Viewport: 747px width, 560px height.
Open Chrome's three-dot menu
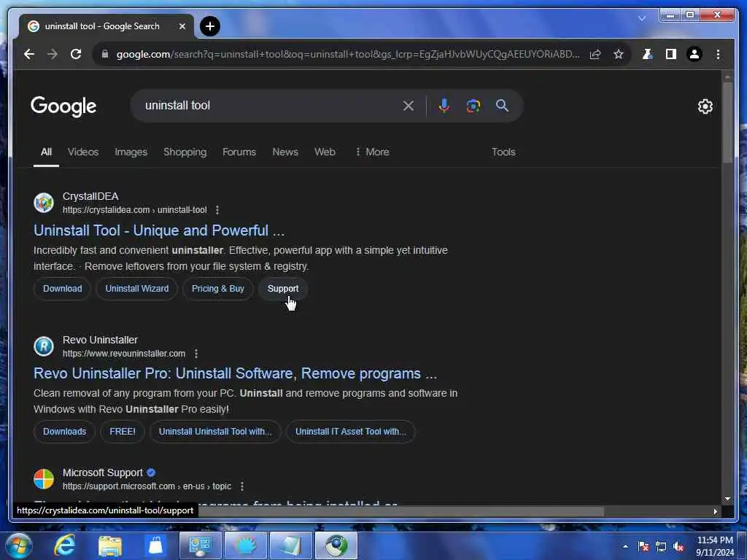click(718, 54)
